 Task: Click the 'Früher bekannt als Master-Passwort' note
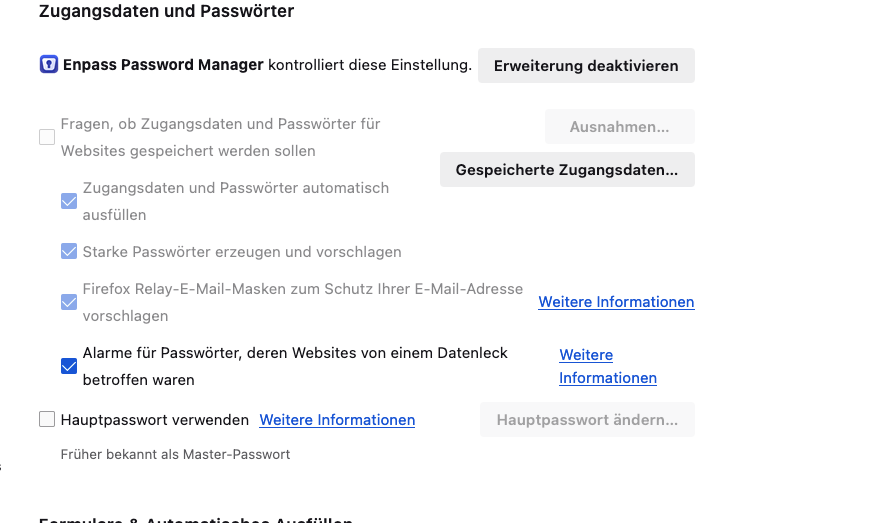[x=175, y=454]
